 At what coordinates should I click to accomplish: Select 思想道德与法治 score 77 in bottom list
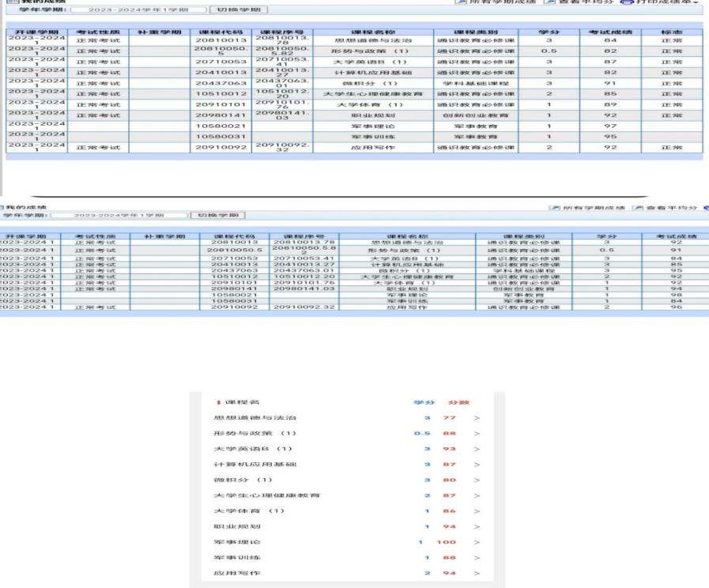pyautogui.click(x=449, y=418)
